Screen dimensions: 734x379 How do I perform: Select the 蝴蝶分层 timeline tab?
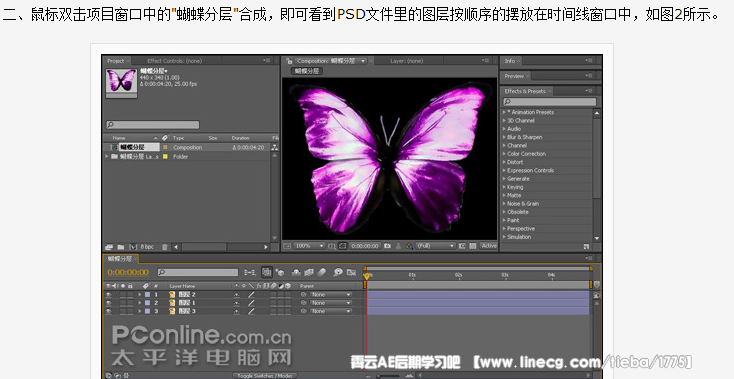click(120, 258)
